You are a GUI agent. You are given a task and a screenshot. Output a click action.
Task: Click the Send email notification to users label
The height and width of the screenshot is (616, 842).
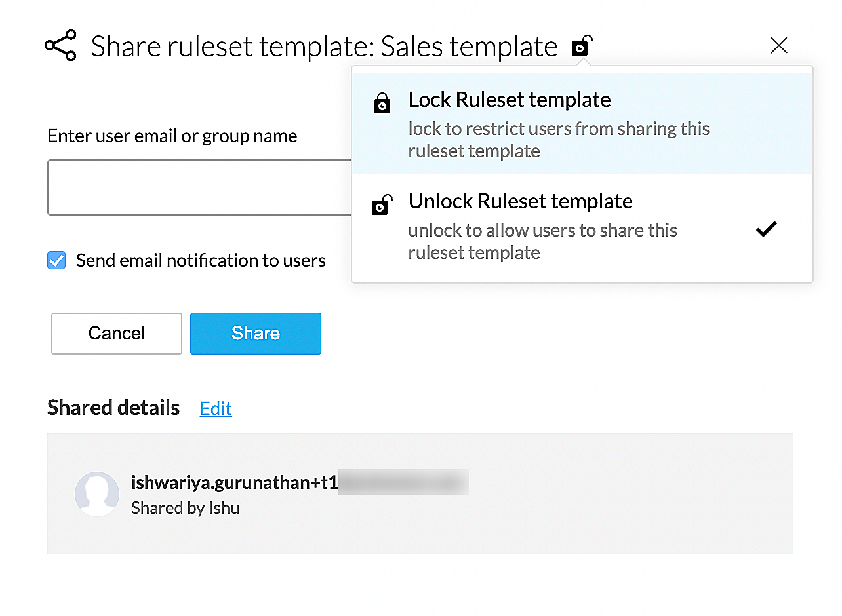(201, 260)
